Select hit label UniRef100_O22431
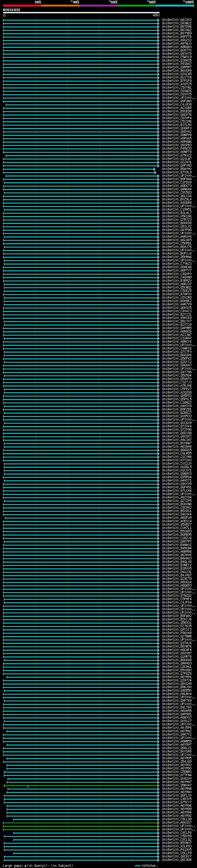The width and height of the screenshot is (197, 868). [177, 162]
